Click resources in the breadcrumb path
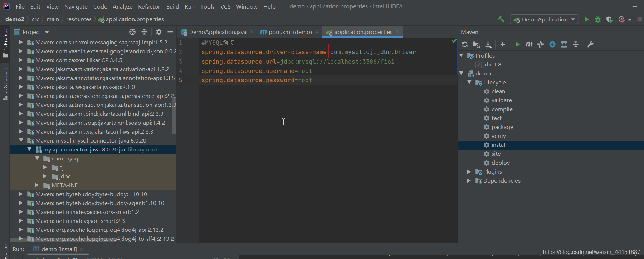Image resolution: width=644 pixels, height=259 pixels. click(79, 19)
